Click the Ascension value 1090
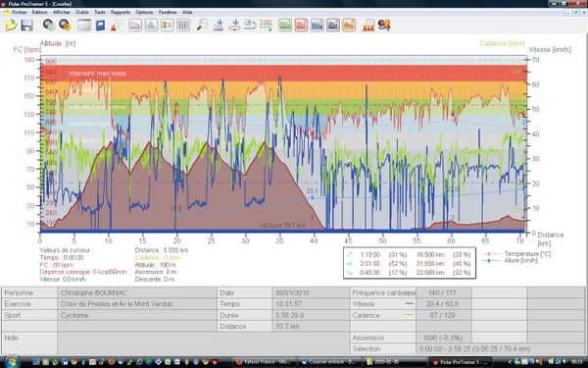The image size is (588, 368). (x=443, y=338)
